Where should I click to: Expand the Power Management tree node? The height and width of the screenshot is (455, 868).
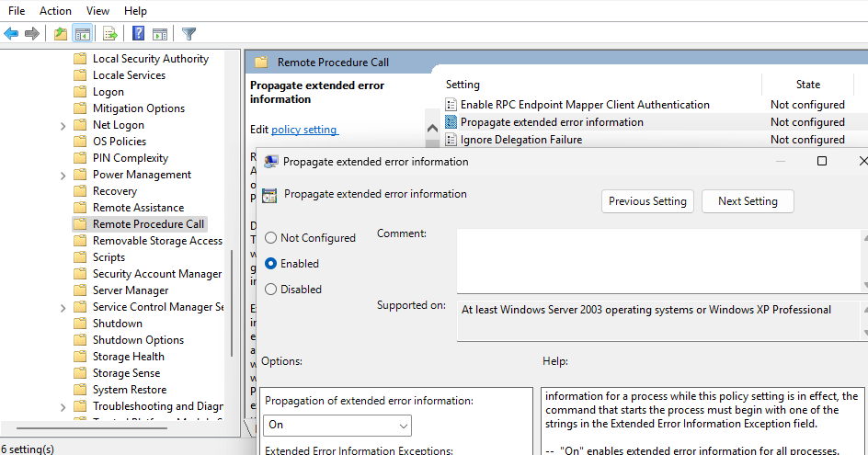[63, 176]
